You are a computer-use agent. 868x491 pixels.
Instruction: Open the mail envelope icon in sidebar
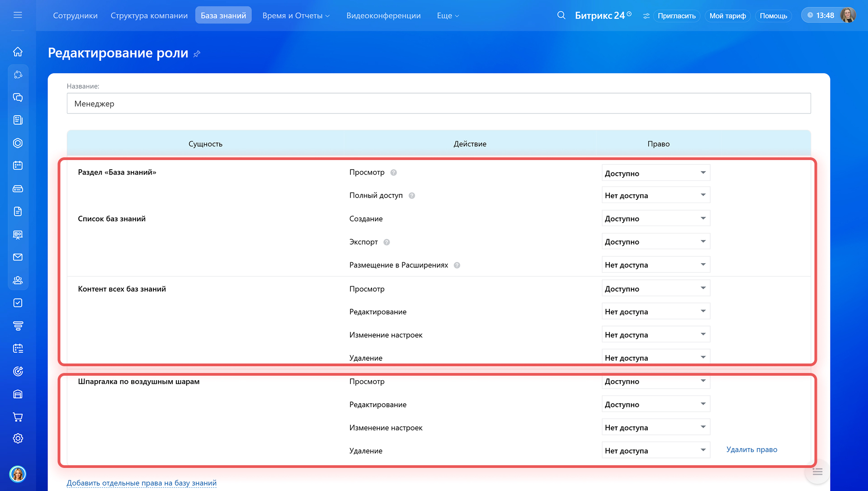tap(18, 257)
